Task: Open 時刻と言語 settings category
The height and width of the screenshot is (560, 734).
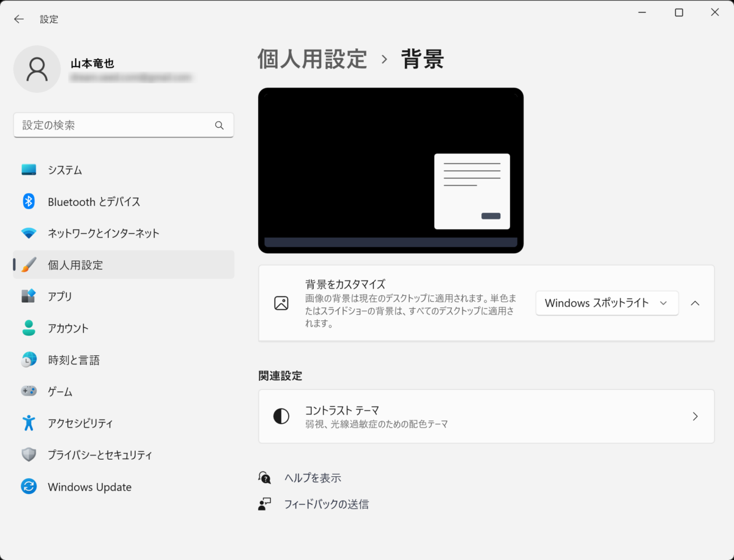Action: tap(124, 360)
